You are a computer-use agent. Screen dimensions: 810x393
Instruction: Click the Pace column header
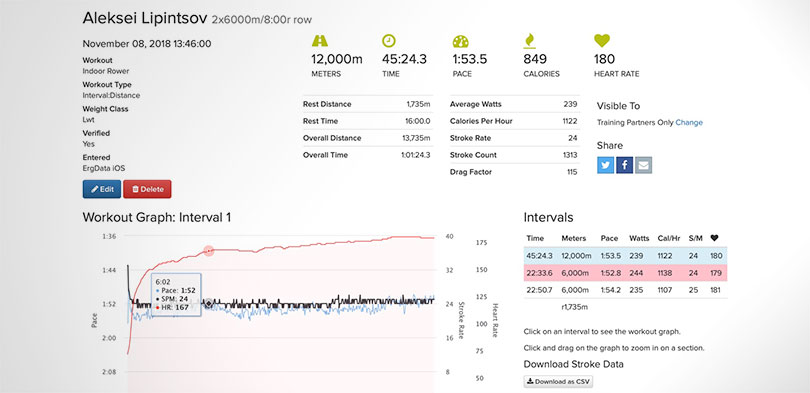click(x=609, y=238)
